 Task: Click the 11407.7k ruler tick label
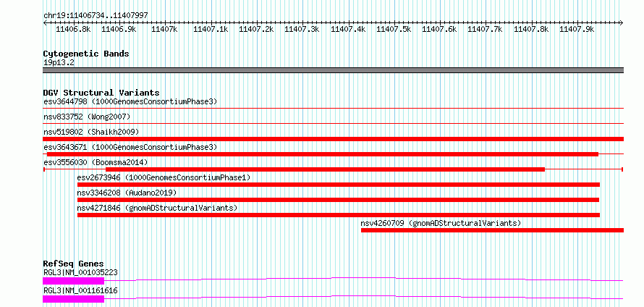485,29
